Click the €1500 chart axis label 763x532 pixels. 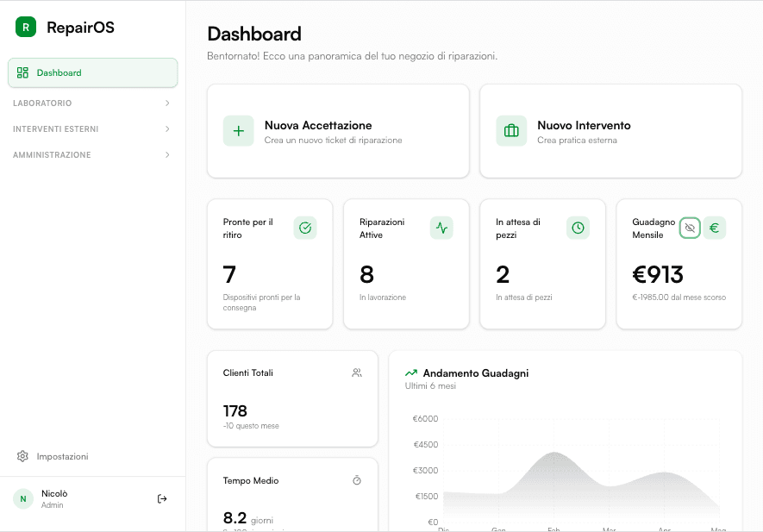tap(427, 496)
